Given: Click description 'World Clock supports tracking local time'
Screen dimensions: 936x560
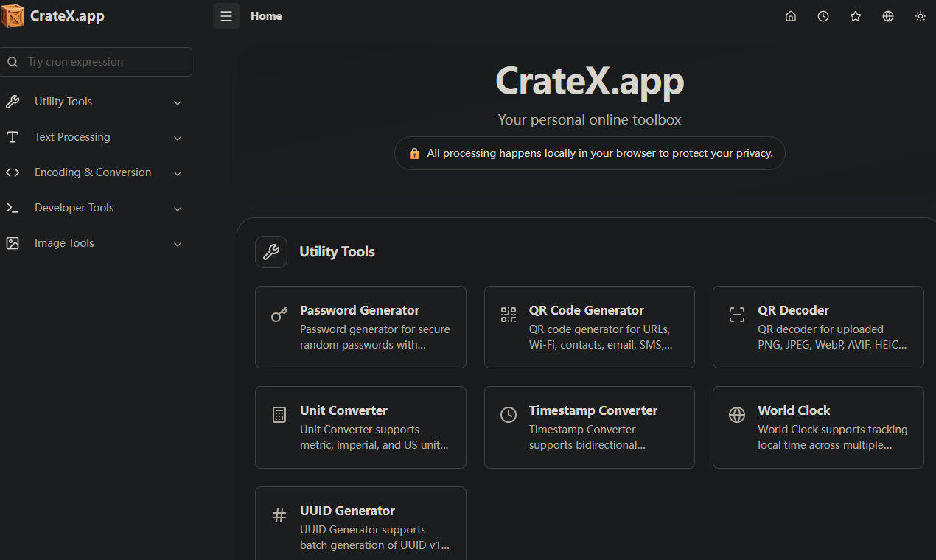Looking at the screenshot, I should (x=833, y=437).
